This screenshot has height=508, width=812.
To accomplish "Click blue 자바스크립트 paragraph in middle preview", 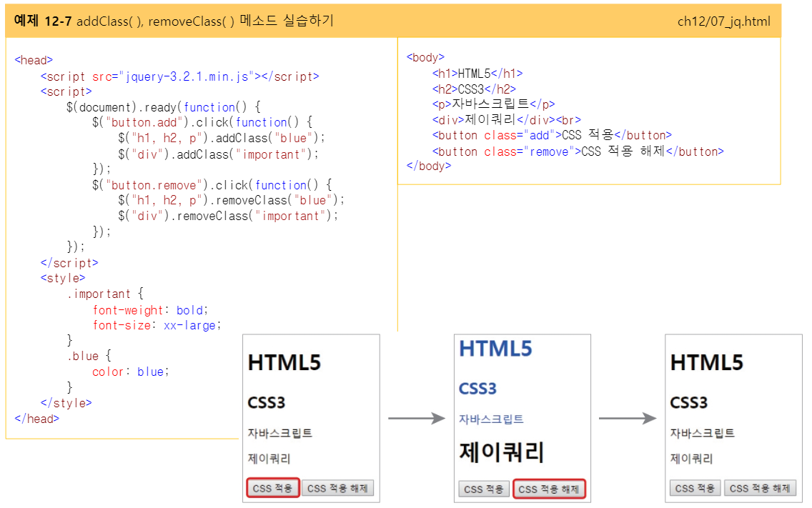I will point(491,419).
